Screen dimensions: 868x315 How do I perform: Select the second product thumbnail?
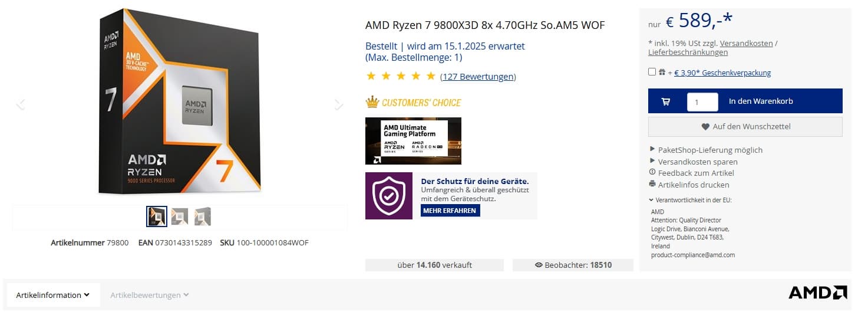pyautogui.click(x=179, y=216)
